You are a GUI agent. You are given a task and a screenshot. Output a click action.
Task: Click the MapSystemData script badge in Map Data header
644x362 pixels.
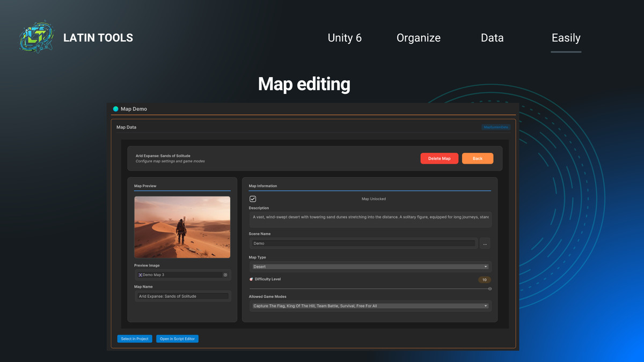click(x=495, y=127)
